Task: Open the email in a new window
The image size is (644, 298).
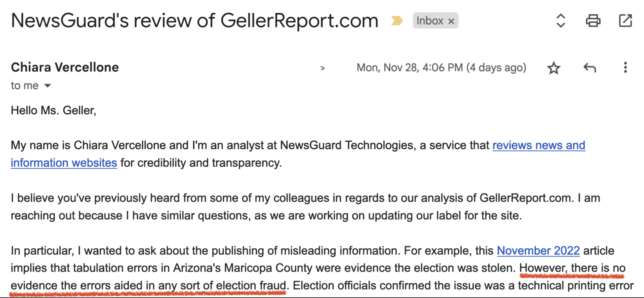Action: pyautogui.click(x=625, y=21)
